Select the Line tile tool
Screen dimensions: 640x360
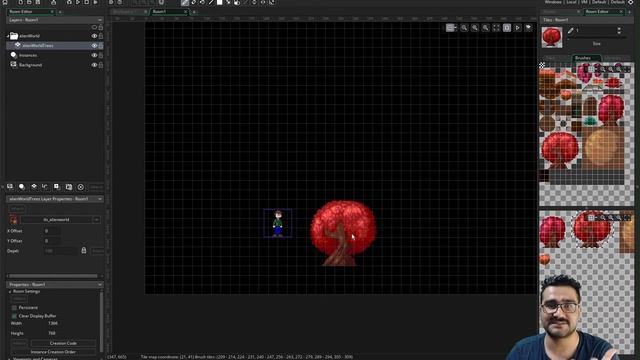[x=211, y=2]
